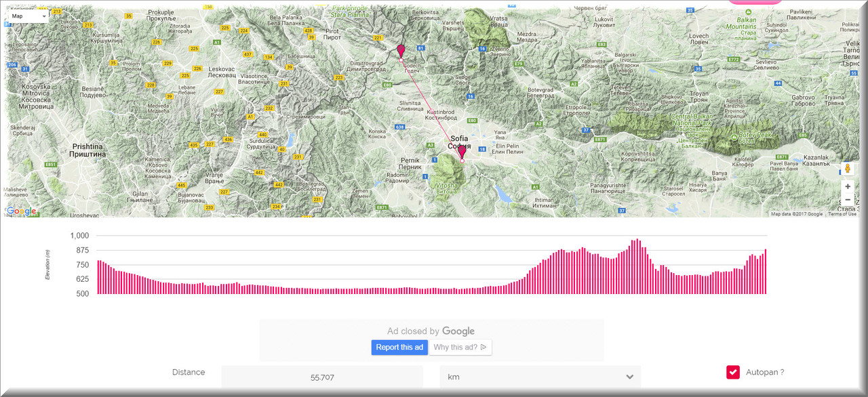Click the Google logo on the map
The height and width of the screenshot is (397, 868).
(22, 211)
